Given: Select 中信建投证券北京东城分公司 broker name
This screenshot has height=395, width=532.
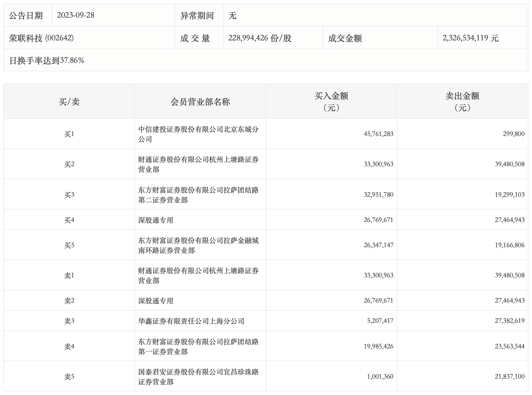Looking at the screenshot, I should [x=198, y=134].
